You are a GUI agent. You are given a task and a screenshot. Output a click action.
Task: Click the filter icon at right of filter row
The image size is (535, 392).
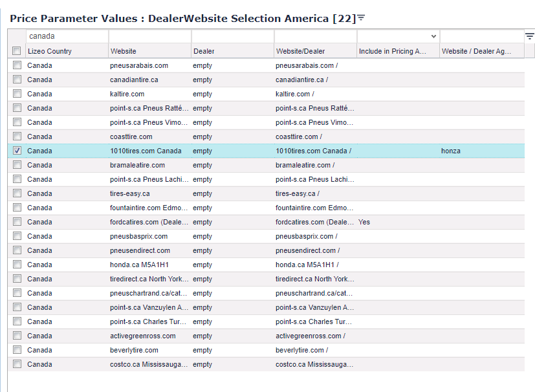pyautogui.click(x=529, y=37)
